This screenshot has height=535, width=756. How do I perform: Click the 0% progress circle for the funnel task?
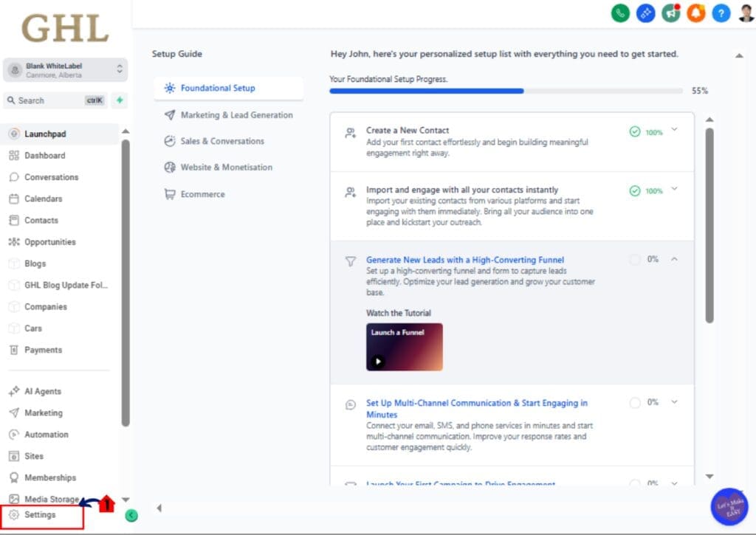coord(635,259)
